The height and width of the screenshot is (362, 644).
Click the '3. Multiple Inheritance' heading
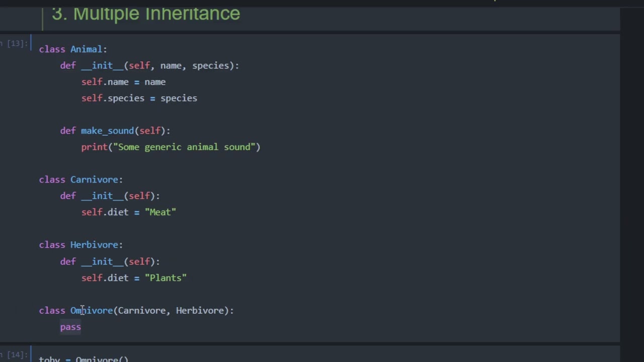pyautogui.click(x=146, y=14)
